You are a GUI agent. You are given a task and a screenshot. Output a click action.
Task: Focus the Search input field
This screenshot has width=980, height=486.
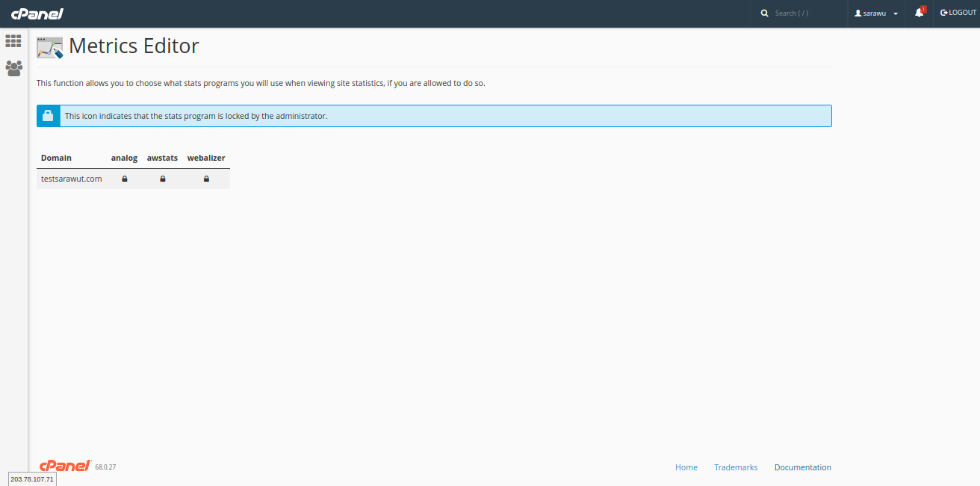click(807, 13)
